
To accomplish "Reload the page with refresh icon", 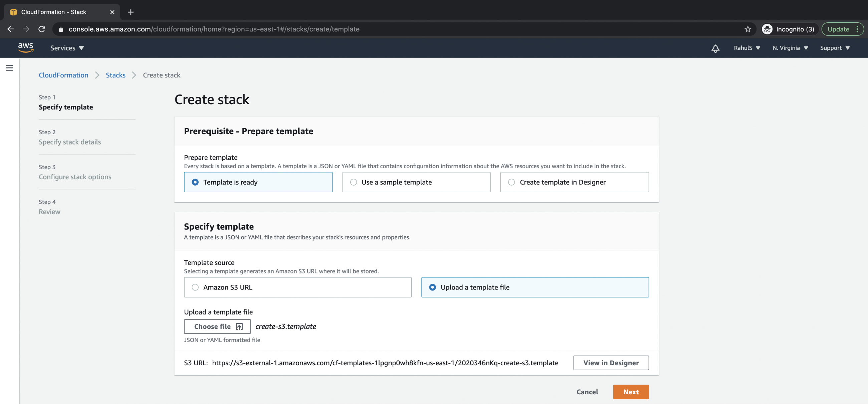I will 42,29.
